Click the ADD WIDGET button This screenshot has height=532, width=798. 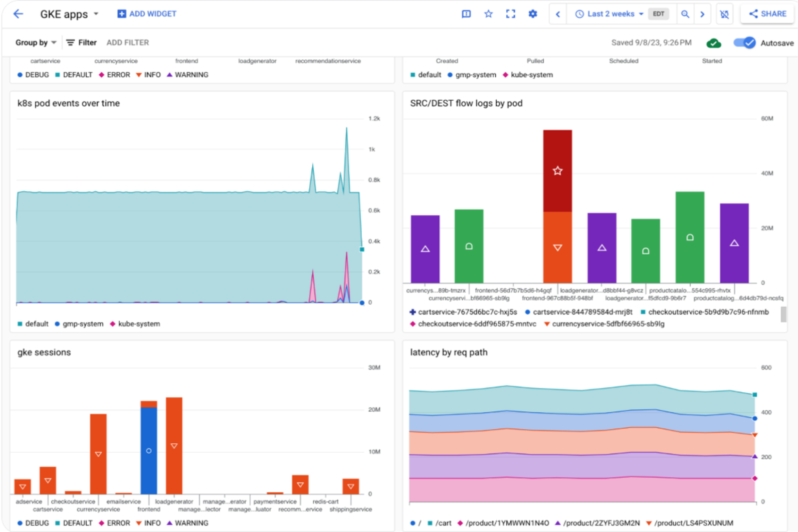click(x=147, y=14)
